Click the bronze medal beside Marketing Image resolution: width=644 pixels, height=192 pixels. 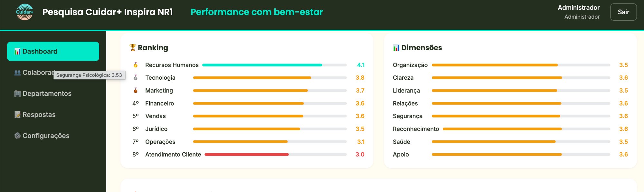coord(136,90)
